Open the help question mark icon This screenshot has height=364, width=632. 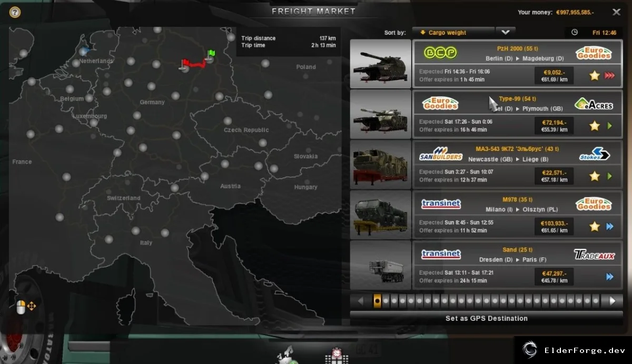point(15,12)
